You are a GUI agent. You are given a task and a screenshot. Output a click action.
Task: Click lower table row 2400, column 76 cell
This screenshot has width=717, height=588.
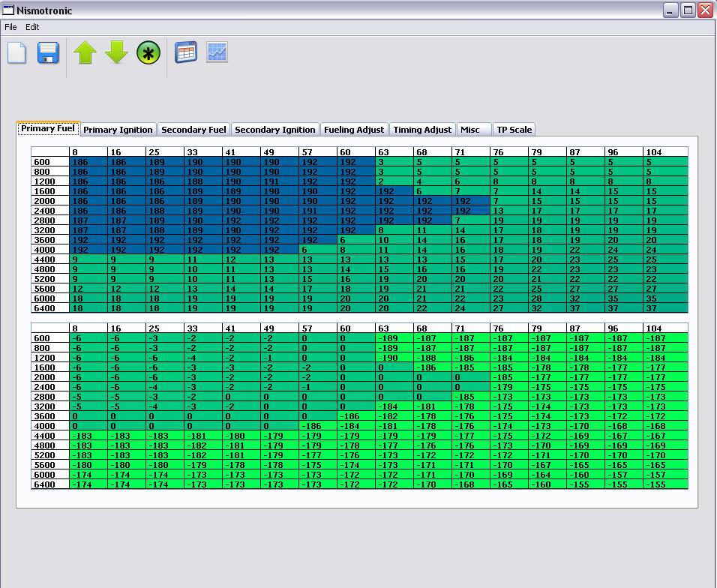point(509,387)
